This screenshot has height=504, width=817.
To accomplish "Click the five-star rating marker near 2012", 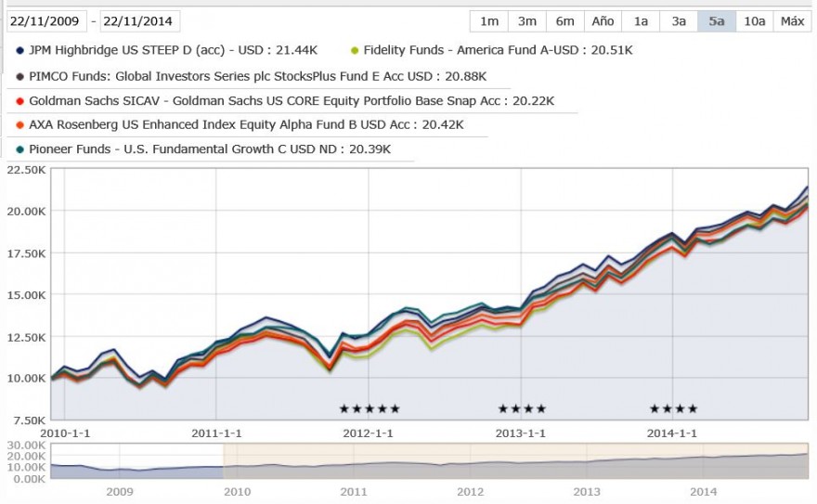I will click(x=370, y=408).
